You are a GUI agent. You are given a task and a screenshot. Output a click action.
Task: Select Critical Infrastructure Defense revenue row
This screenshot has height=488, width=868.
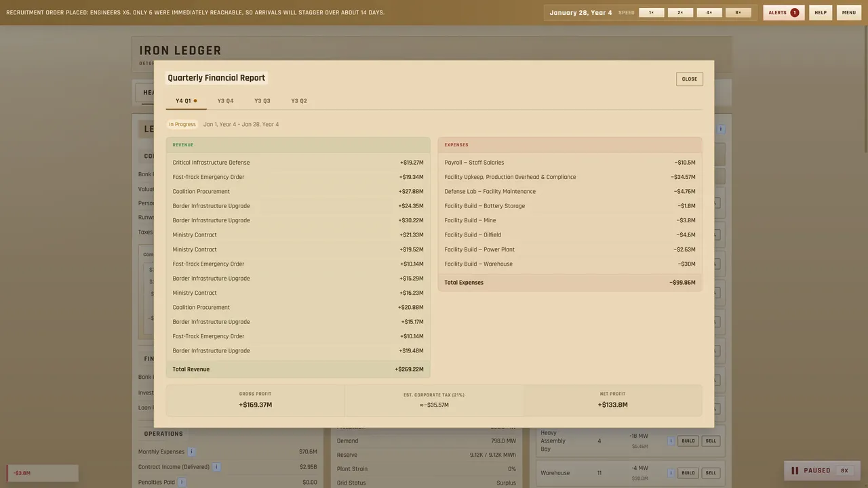point(298,163)
